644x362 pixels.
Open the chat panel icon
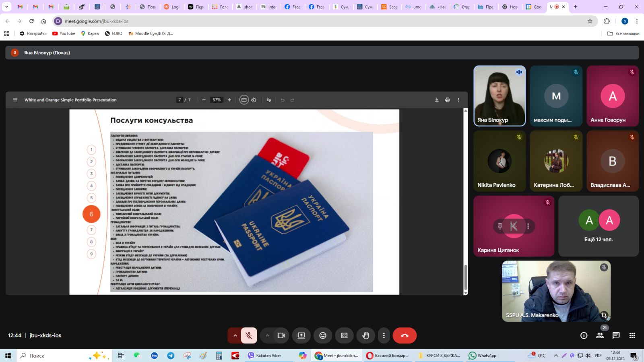point(616,335)
